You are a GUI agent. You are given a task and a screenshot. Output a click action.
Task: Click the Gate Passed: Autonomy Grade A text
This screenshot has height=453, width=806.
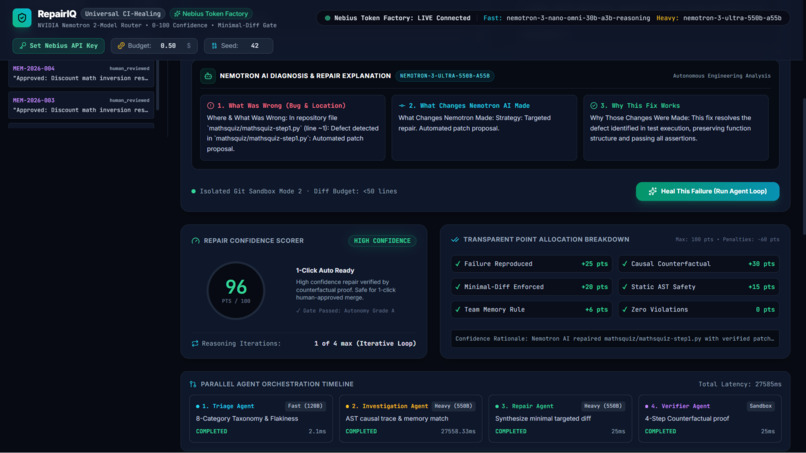tap(345, 311)
